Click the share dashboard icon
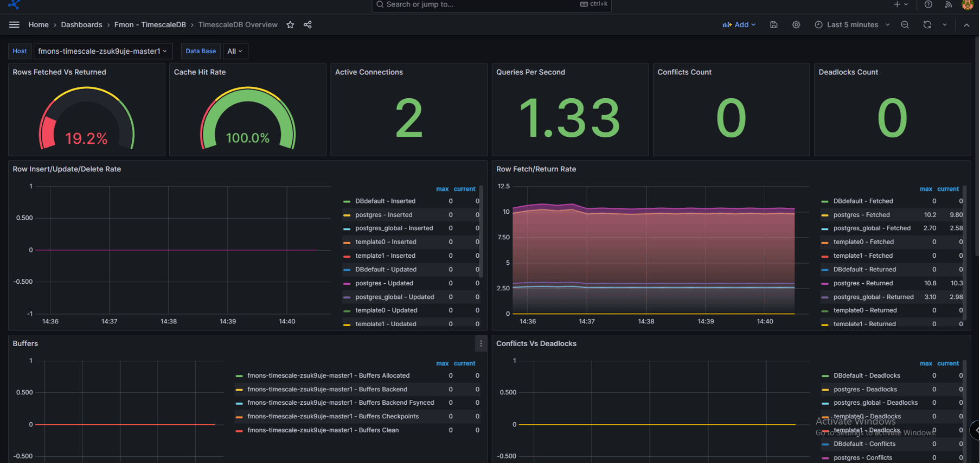Image resolution: width=980 pixels, height=465 pixels. coord(308,25)
